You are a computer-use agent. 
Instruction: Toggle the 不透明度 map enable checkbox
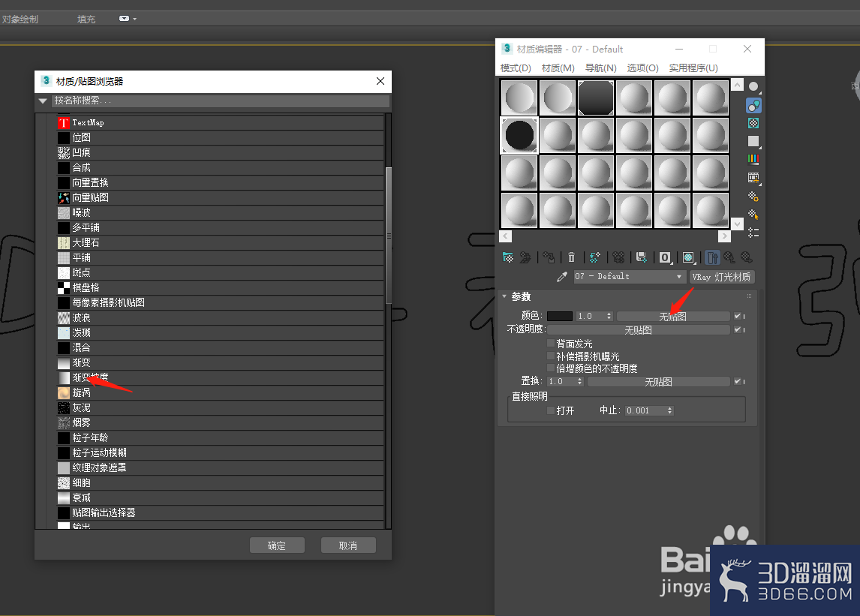(x=738, y=329)
